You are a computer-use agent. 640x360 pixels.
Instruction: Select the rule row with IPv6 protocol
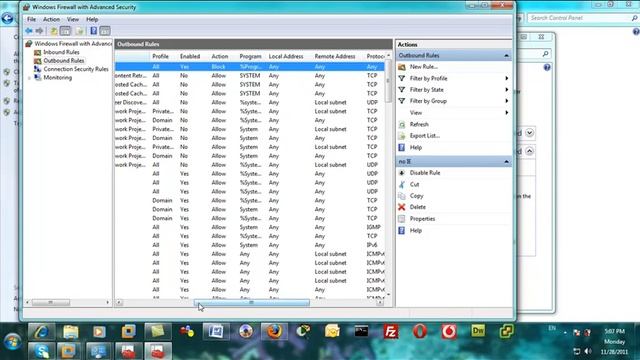point(249,245)
